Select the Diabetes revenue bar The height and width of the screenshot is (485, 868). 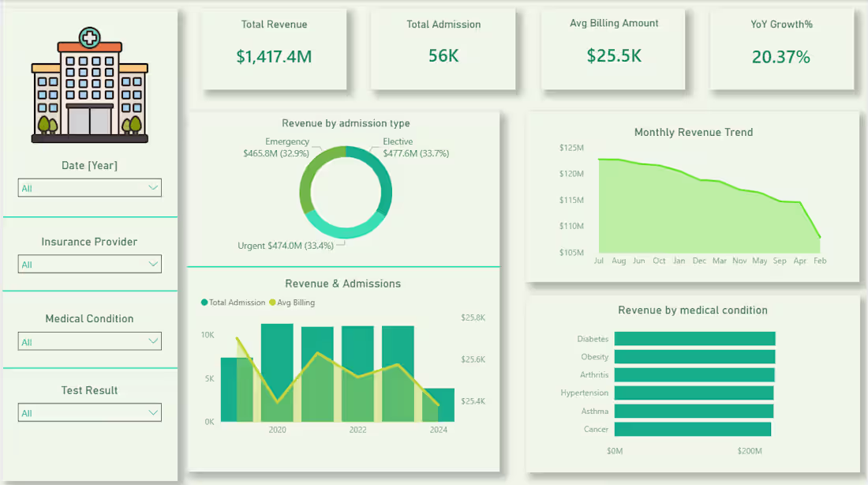pos(694,339)
